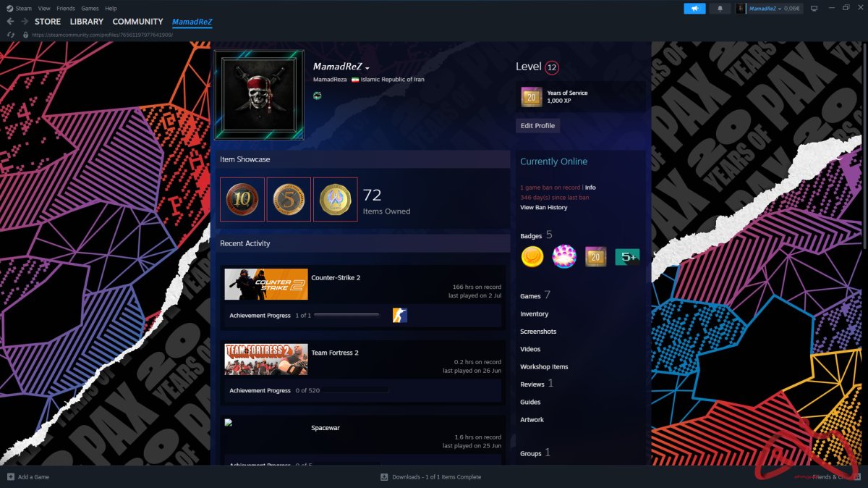This screenshot has height=488, width=868.
Task: Click the Spacewar title text
Action: point(325,428)
